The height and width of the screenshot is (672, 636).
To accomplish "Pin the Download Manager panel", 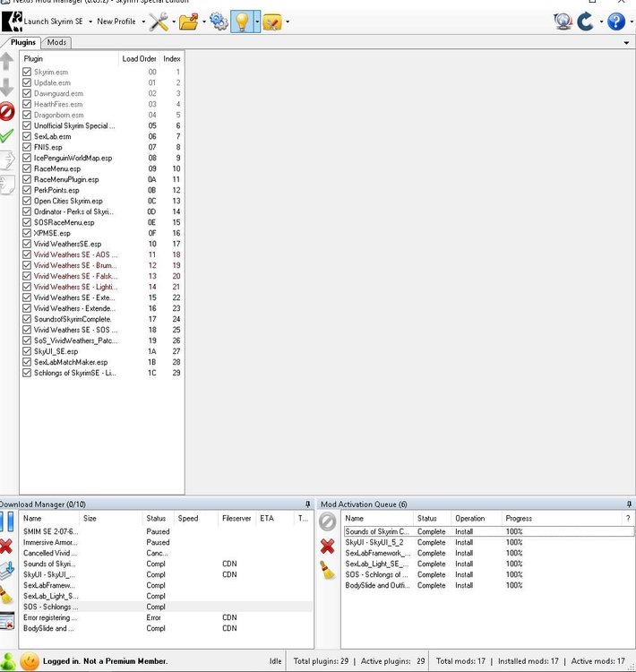I will point(307,504).
